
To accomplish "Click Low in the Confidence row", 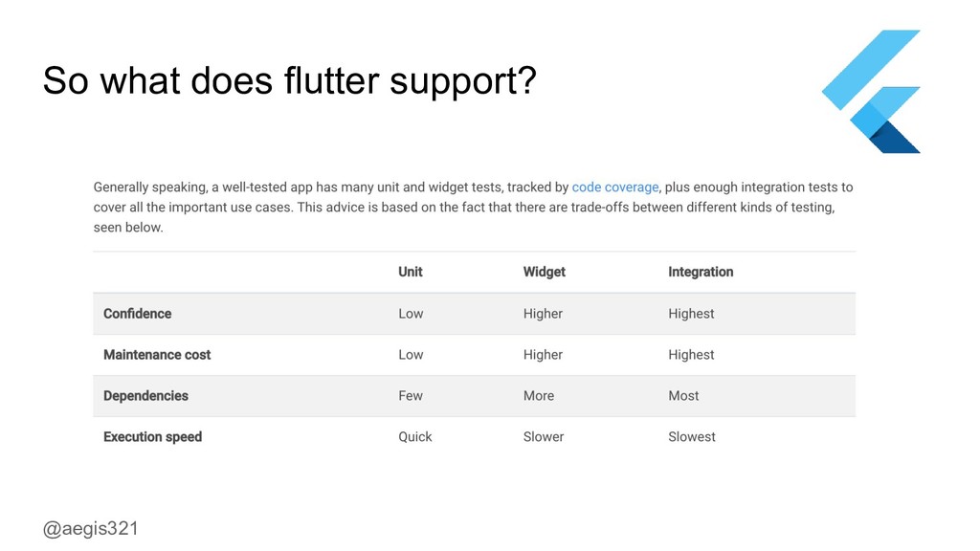I will point(411,314).
